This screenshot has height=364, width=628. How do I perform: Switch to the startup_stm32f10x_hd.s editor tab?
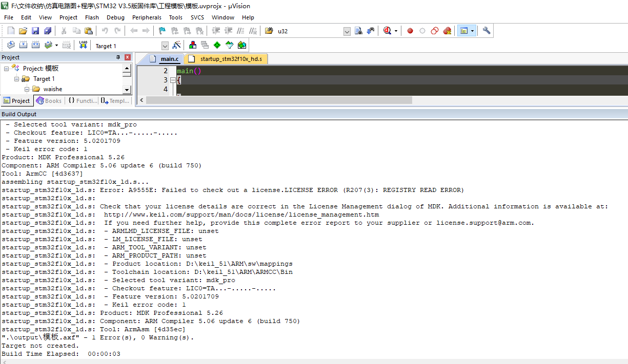226,59
